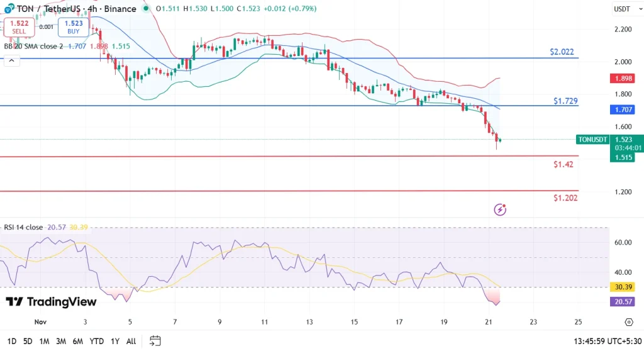Select the 1D time range
644x351 pixels.
[11, 341]
